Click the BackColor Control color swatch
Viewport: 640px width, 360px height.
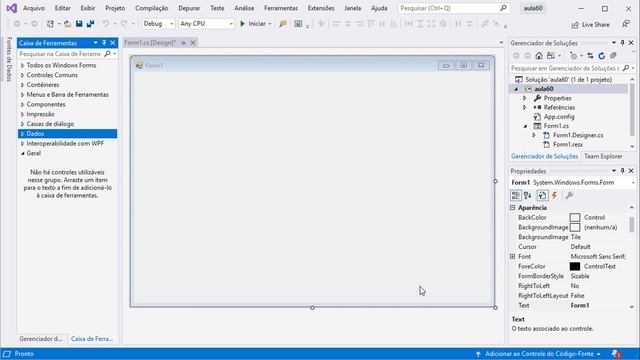click(575, 218)
